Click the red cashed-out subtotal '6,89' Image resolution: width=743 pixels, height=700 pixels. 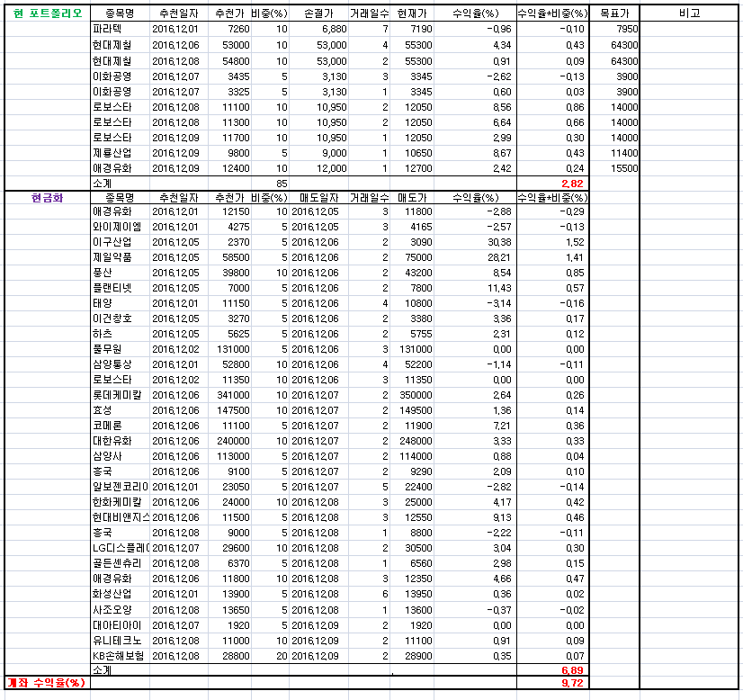pos(572,670)
